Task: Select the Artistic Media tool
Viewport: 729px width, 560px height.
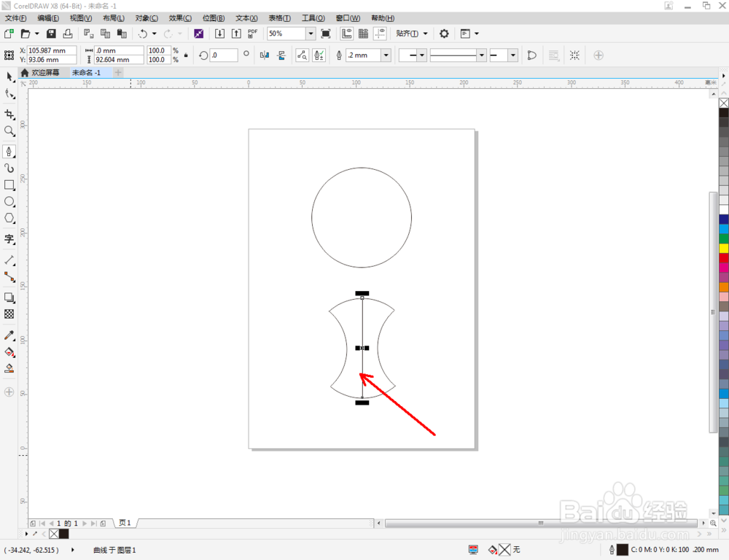Action: (x=9, y=168)
